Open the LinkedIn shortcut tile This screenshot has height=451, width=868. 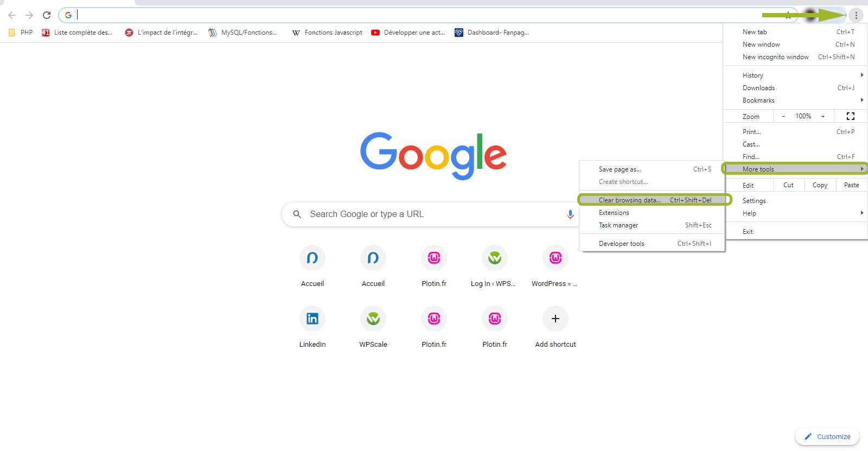click(x=312, y=319)
